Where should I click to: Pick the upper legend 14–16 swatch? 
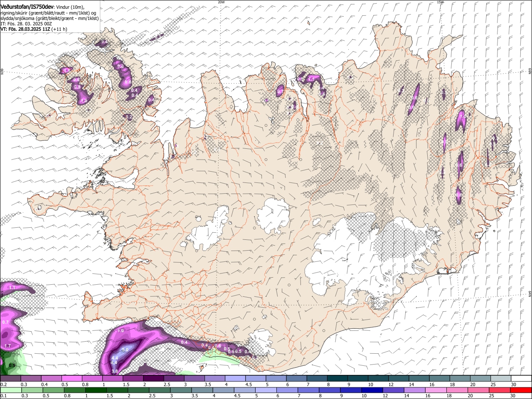pyautogui.click(x=419, y=378)
